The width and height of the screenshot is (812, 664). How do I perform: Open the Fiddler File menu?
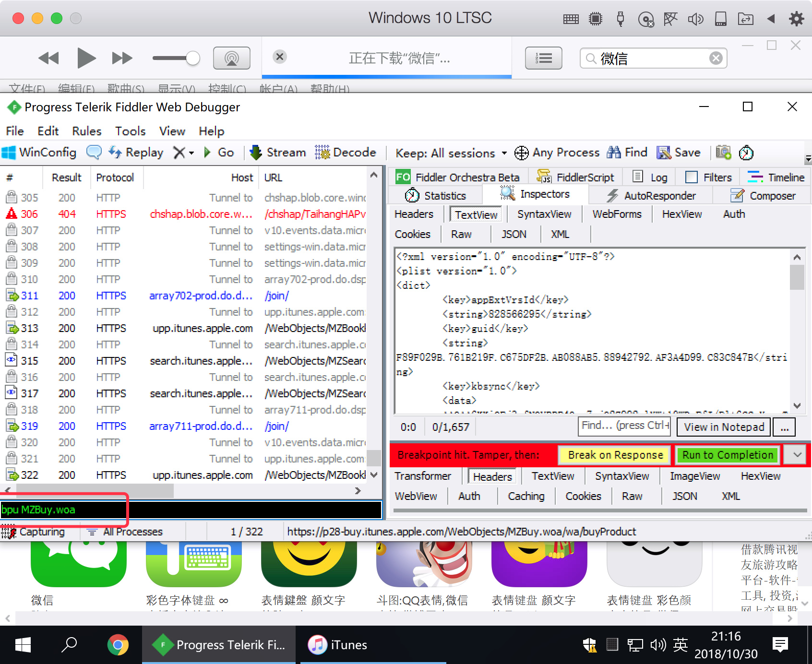15,131
